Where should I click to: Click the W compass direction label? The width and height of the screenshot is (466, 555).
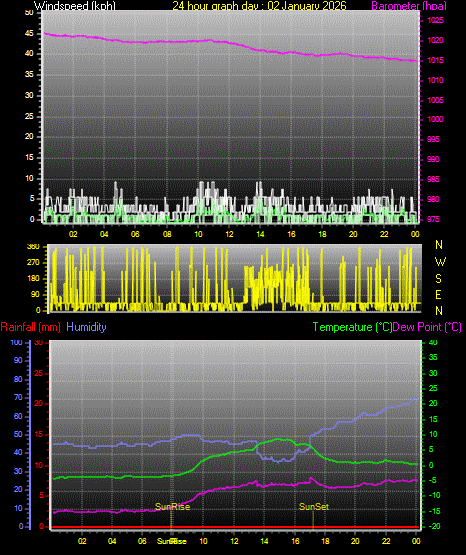point(440,262)
